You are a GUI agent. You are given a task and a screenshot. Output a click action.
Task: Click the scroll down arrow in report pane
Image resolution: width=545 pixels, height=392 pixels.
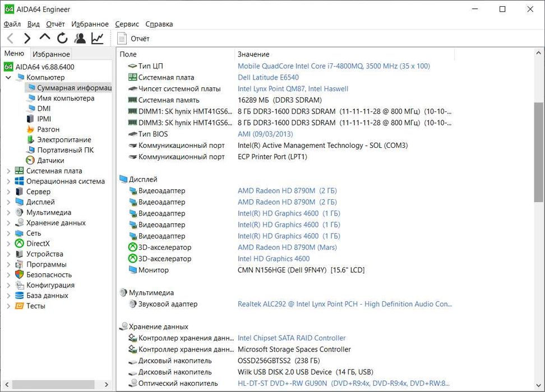tap(538, 385)
